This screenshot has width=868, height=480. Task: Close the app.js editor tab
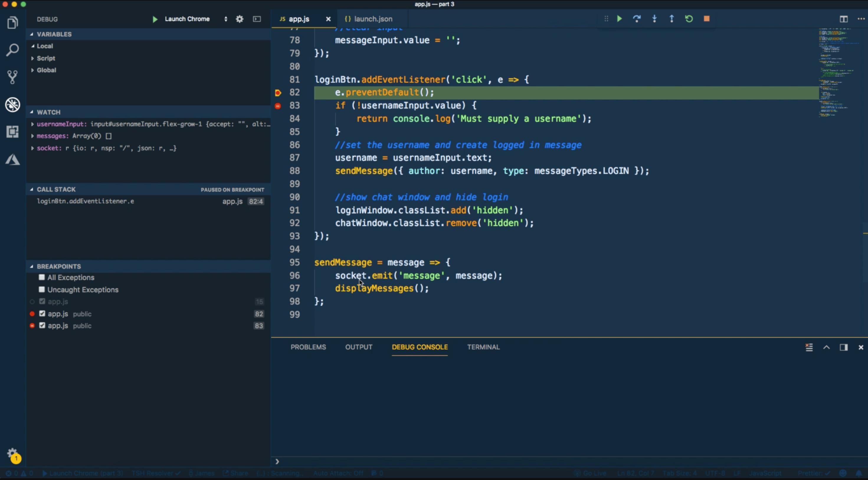coord(328,19)
